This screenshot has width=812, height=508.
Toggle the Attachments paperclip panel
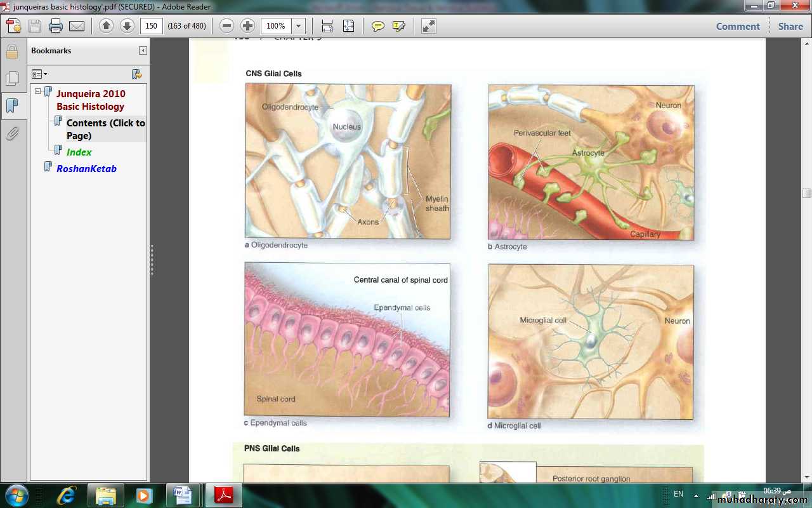(12, 133)
